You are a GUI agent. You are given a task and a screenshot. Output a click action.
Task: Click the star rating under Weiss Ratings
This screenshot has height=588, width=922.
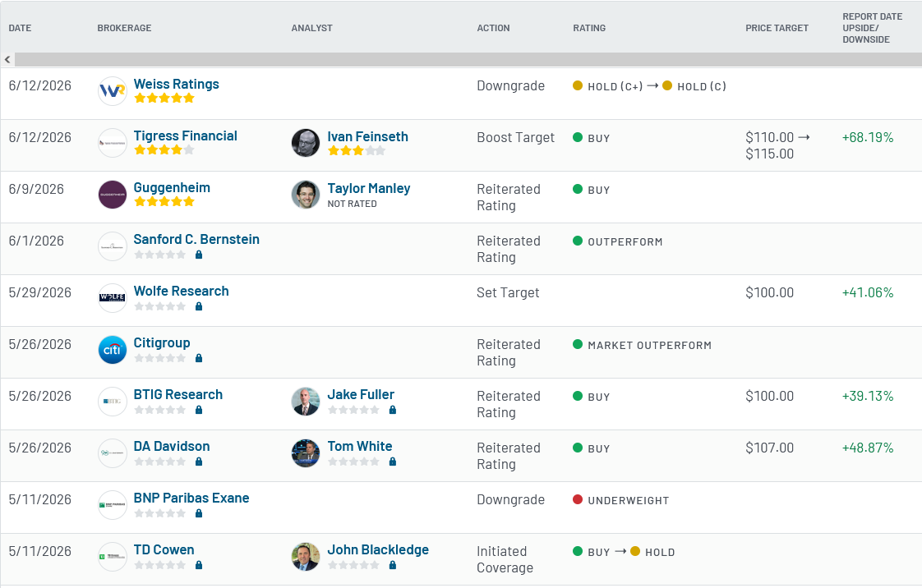click(x=164, y=98)
